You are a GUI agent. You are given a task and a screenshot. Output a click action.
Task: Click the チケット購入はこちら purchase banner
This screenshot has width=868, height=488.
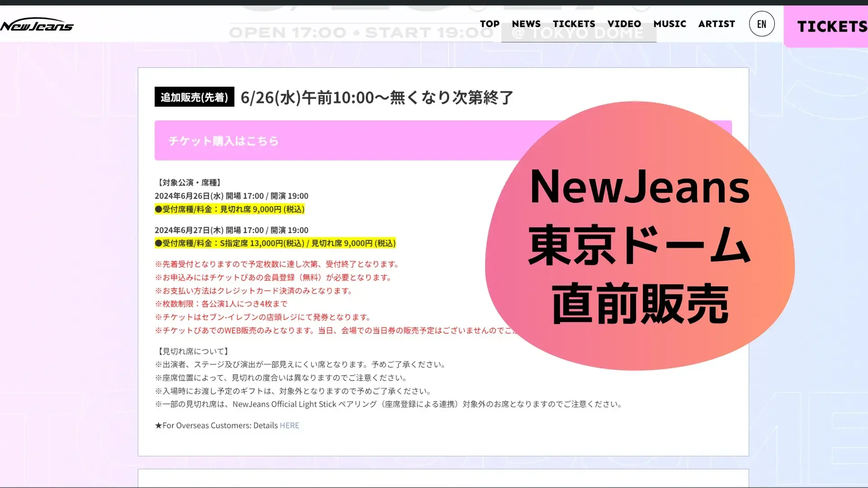pyautogui.click(x=224, y=140)
